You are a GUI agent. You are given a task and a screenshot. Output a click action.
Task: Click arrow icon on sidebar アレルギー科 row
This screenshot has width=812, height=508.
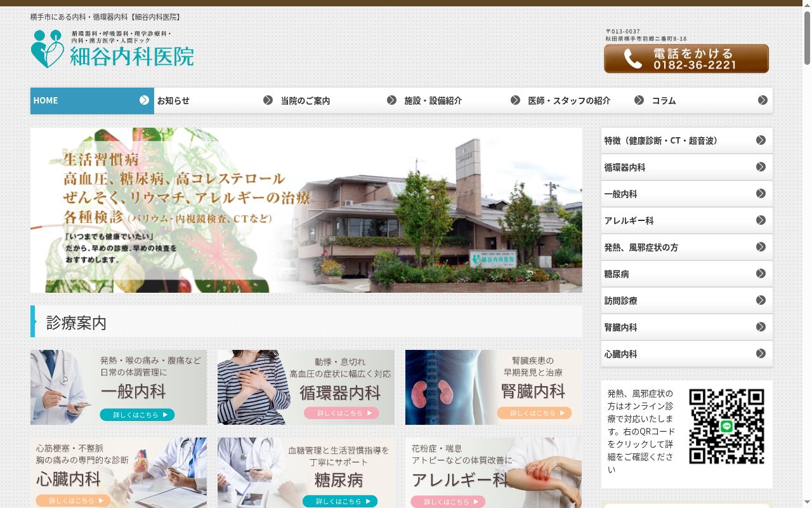tap(761, 220)
